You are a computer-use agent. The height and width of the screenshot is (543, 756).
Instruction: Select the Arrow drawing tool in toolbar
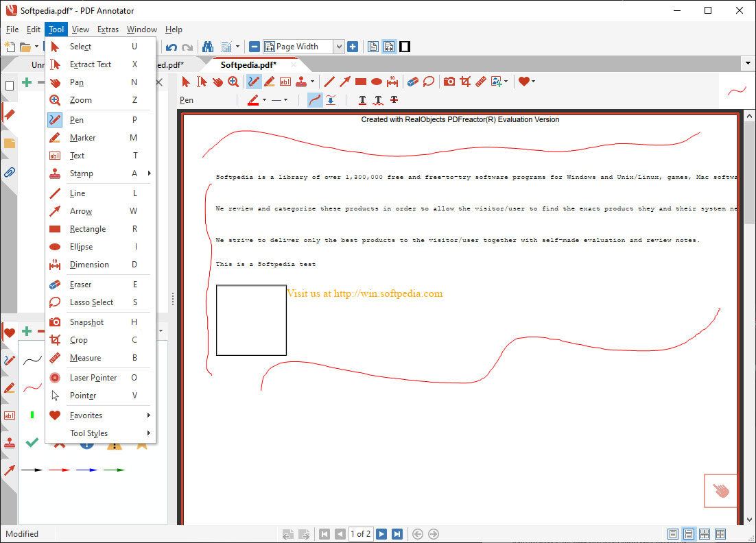tap(345, 82)
